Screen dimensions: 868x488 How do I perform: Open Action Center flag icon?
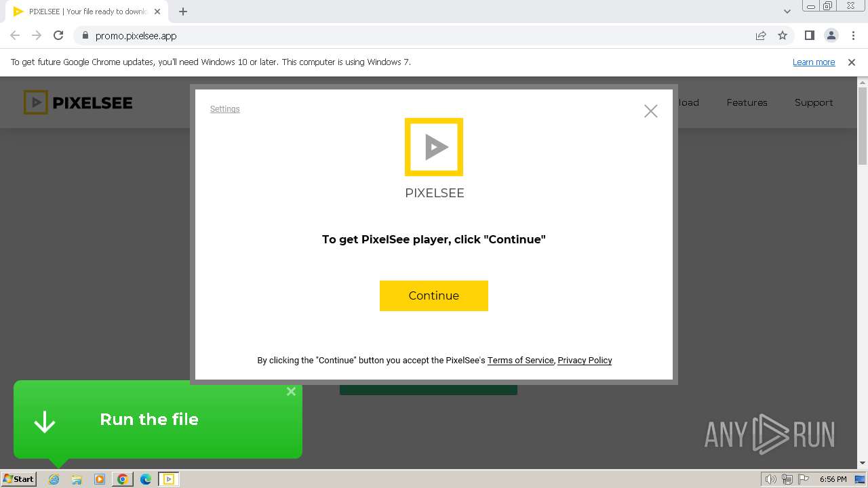coord(804,479)
